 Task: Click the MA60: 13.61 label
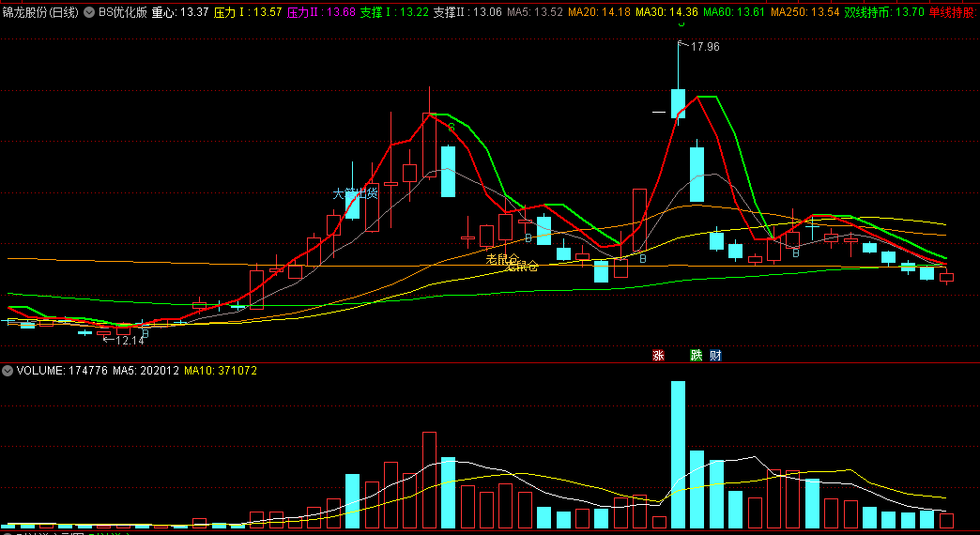734,12
